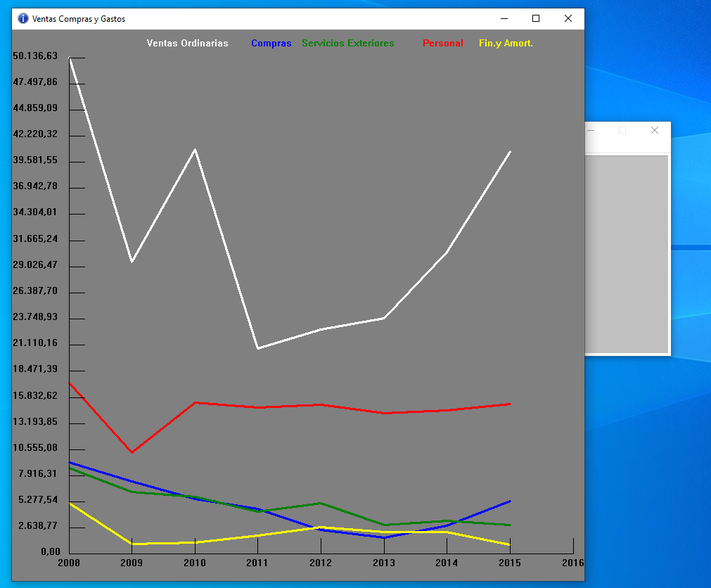Viewport: 711px width, 588px height.
Task: Click the 2009 year label
Action: 132,563
